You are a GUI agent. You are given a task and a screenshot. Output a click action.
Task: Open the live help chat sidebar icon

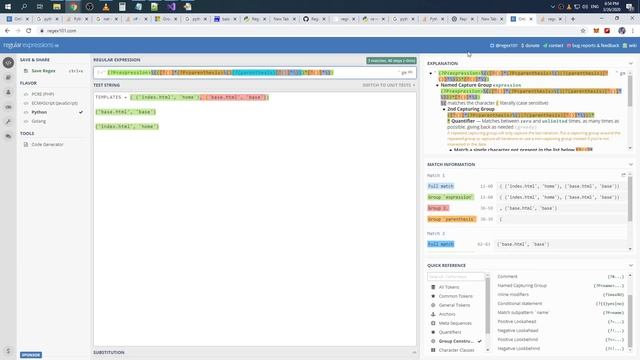pyautogui.click(x=8, y=136)
